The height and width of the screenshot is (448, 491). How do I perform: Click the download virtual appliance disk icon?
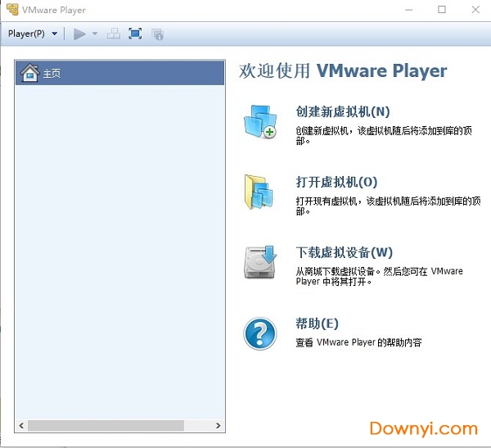point(260,262)
